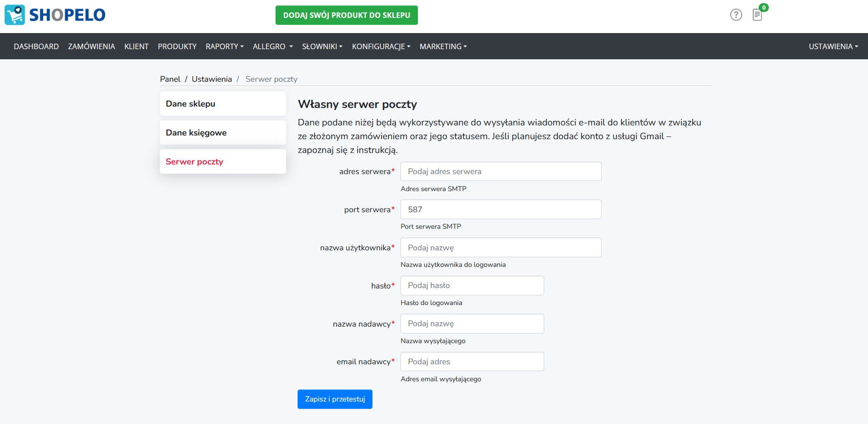Switch to the Dane księgowe tab
868x424 pixels.
pos(223,133)
